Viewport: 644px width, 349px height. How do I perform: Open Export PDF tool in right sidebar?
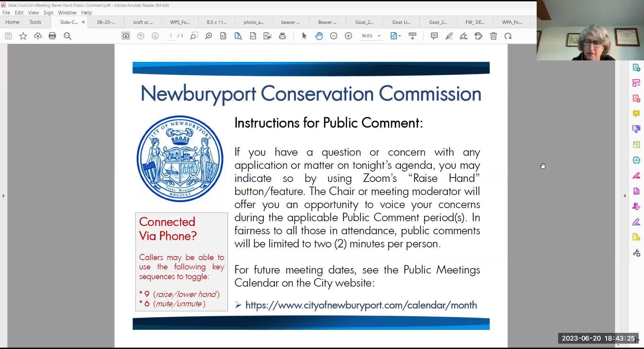coord(636,68)
